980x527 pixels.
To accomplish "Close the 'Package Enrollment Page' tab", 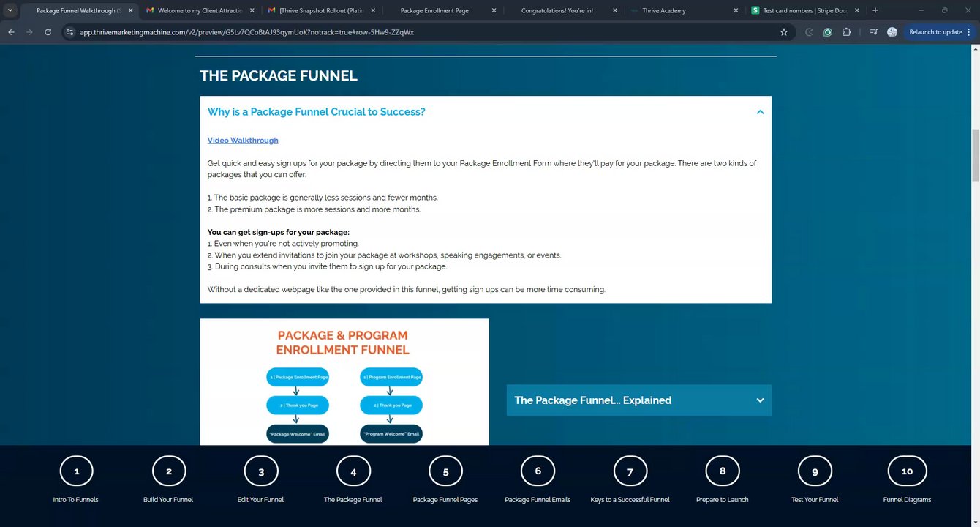I will 494,10.
